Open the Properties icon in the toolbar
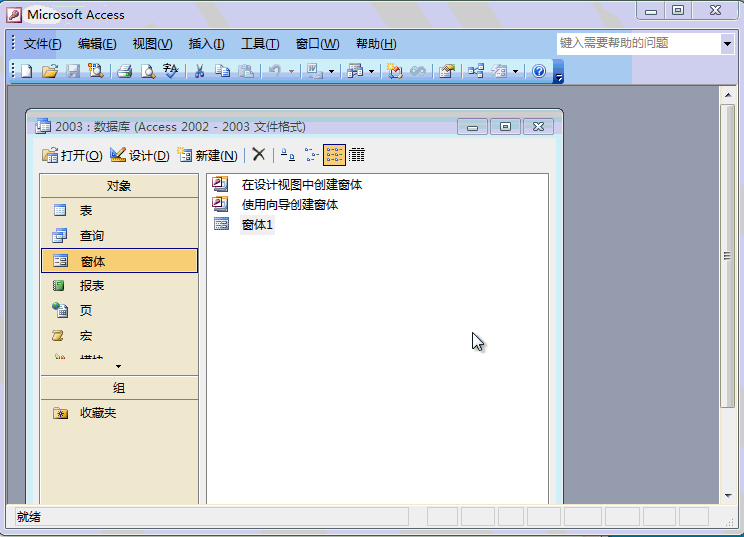This screenshot has width=744, height=537. pyautogui.click(x=447, y=72)
